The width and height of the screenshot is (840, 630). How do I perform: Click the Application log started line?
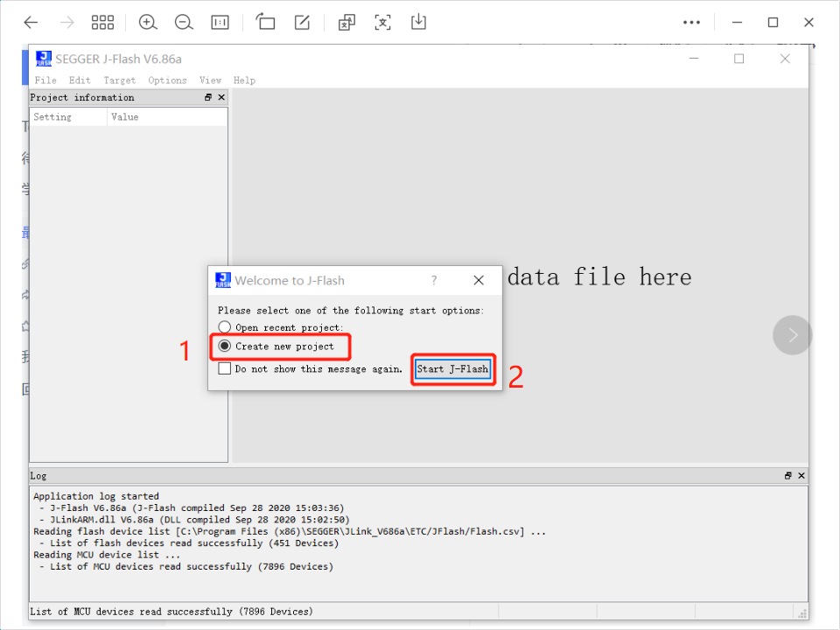coord(96,496)
